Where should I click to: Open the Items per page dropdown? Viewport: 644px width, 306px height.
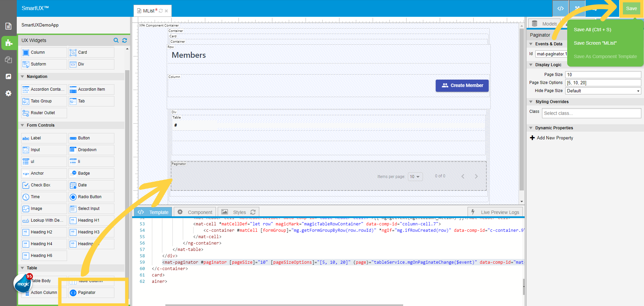[x=415, y=176]
